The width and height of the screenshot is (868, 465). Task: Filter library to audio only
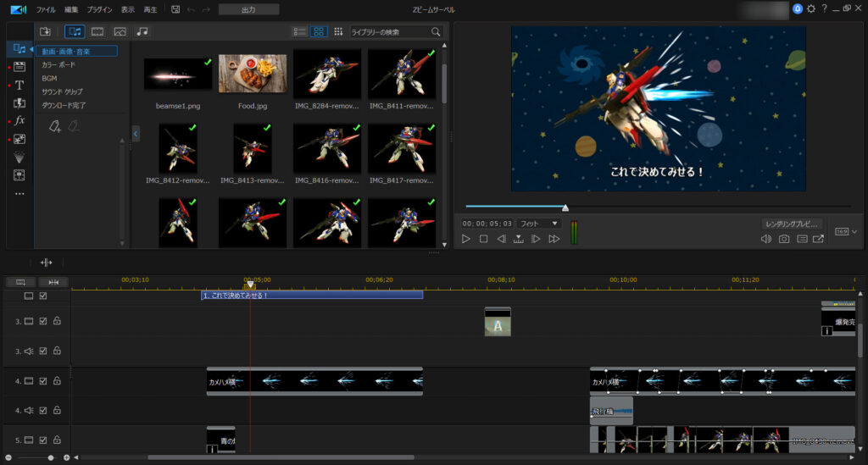[x=142, y=31]
